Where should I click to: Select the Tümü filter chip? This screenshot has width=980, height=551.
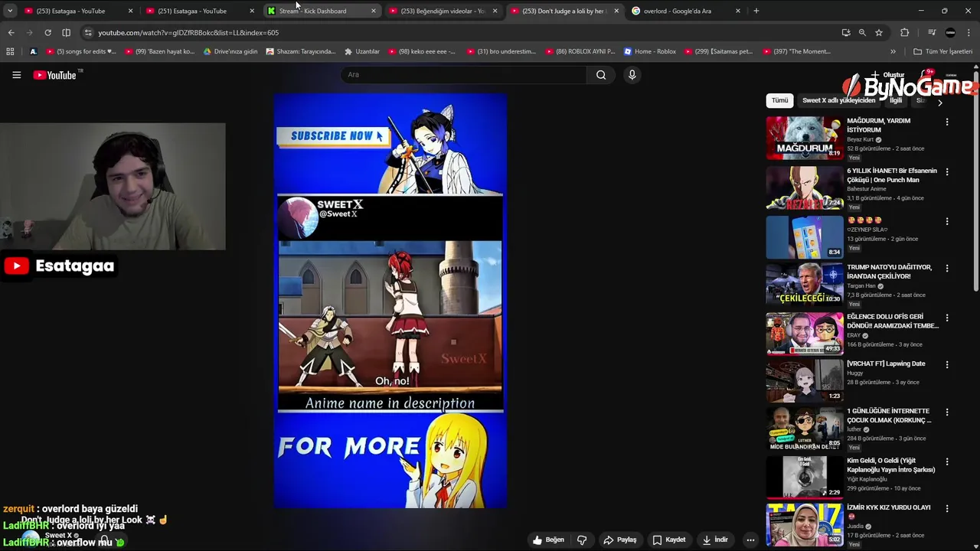click(x=779, y=100)
